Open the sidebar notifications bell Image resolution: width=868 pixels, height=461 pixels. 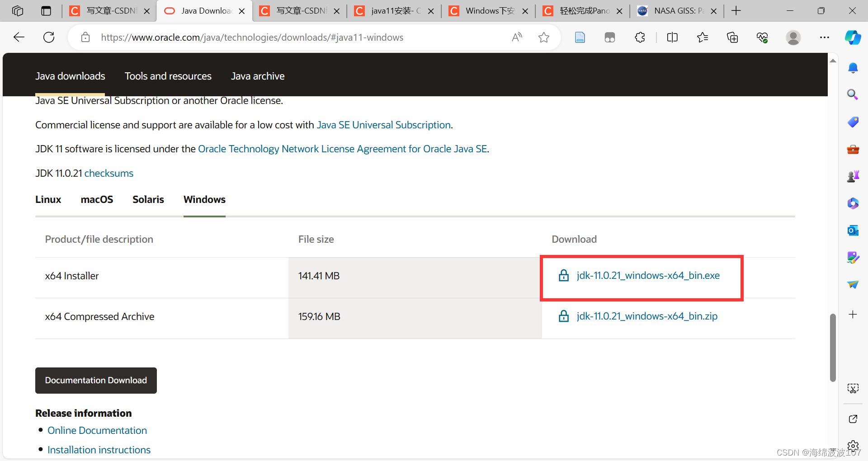click(853, 68)
